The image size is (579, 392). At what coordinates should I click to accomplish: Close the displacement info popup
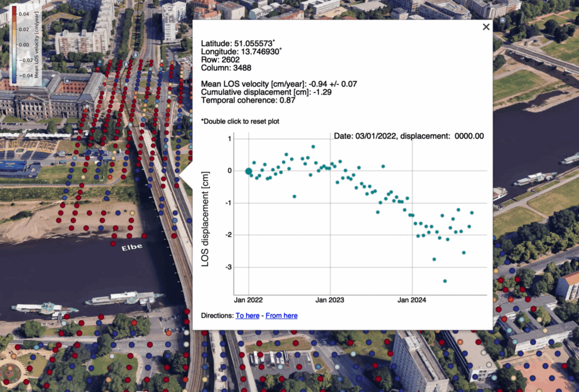click(486, 27)
